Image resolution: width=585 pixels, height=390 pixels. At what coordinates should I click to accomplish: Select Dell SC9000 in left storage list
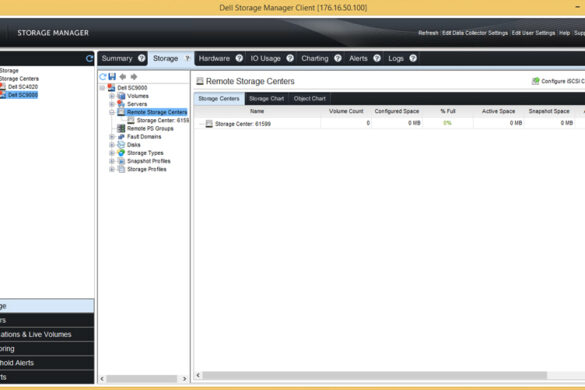coord(23,95)
